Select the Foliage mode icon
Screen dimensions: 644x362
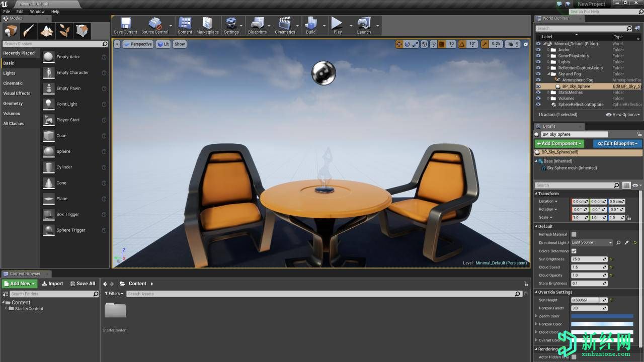click(x=64, y=31)
